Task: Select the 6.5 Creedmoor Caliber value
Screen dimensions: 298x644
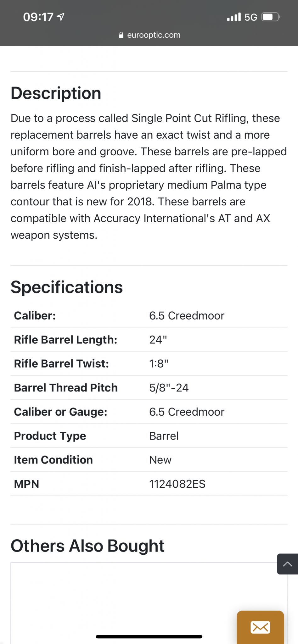Action: pyautogui.click(x=187, y=316)
